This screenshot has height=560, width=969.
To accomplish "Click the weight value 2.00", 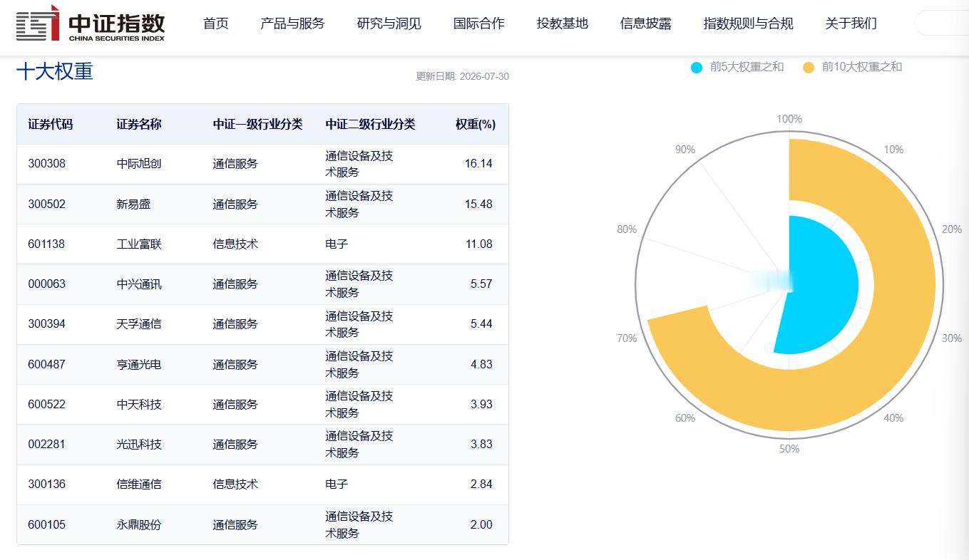I will tap(481, 524).
